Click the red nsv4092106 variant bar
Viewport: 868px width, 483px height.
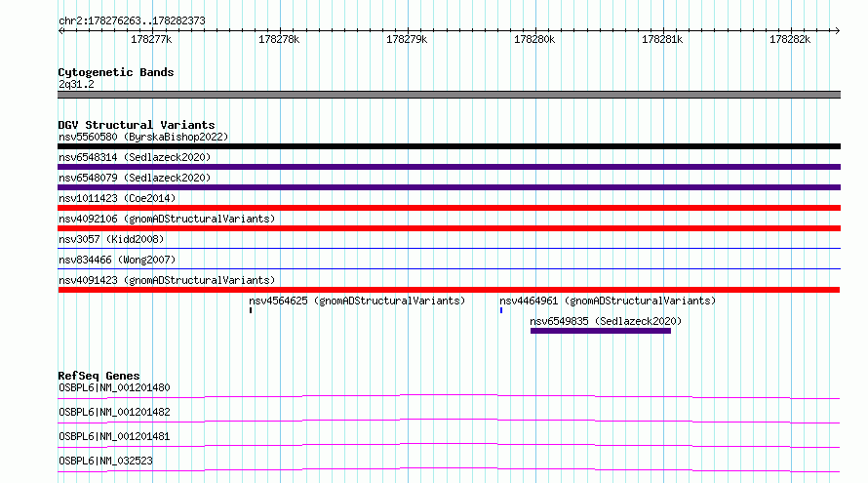click(449, 228)
